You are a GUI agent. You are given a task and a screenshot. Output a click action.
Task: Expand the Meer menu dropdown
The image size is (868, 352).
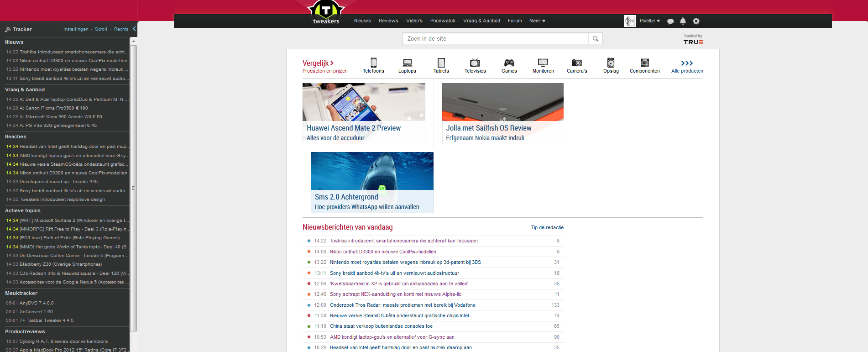537,21
